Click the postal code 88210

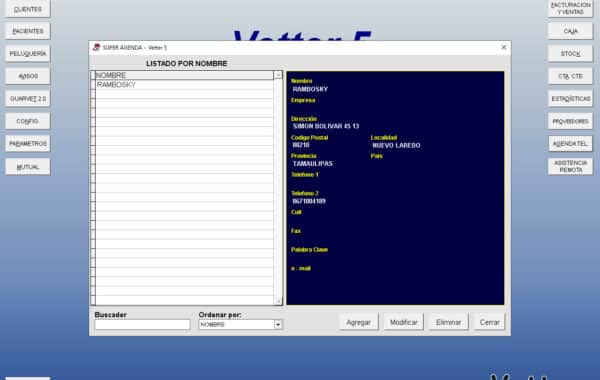click(x=301, y=145)
